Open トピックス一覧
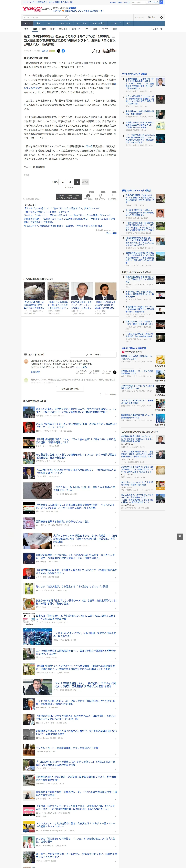 coord(155,29)
